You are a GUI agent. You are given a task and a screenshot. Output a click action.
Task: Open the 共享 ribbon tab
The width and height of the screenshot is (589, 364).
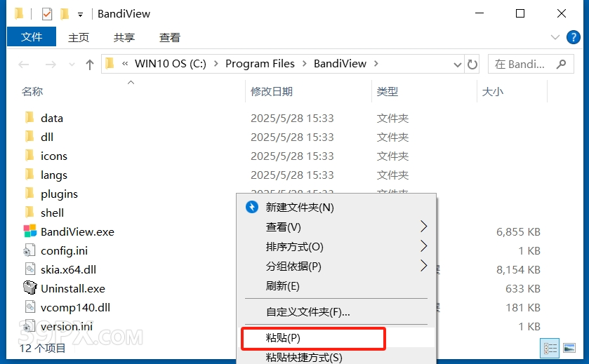[x=124, y=37]
